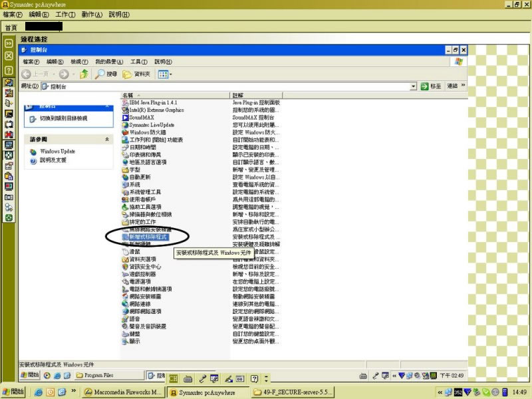This screenshot has height=399, width=532.
Task: Open the pcAnywhere 工作(T) menu
Action: pos(65,15)
